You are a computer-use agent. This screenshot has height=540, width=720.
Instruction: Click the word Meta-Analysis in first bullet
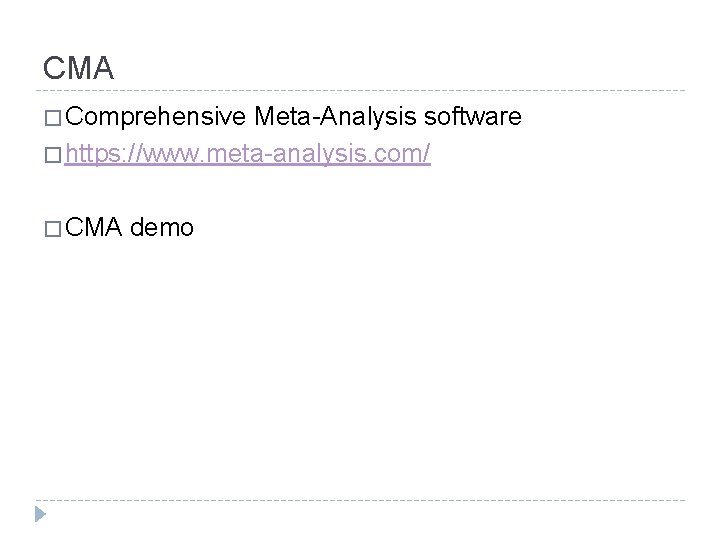[x=336, y=119]
